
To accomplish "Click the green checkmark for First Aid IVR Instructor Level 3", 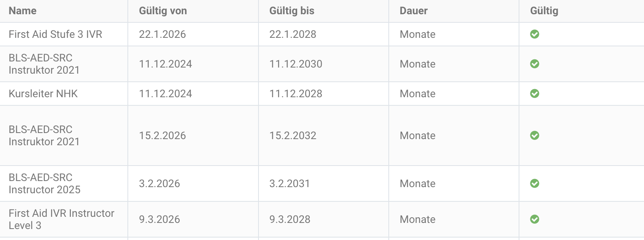I will tap(534, 219).
